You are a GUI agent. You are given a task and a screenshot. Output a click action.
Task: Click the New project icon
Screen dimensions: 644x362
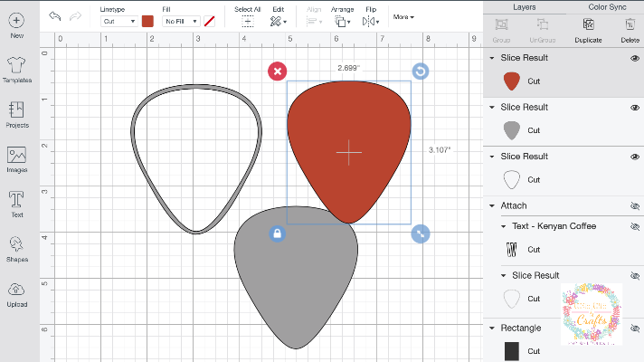(16, 20)
